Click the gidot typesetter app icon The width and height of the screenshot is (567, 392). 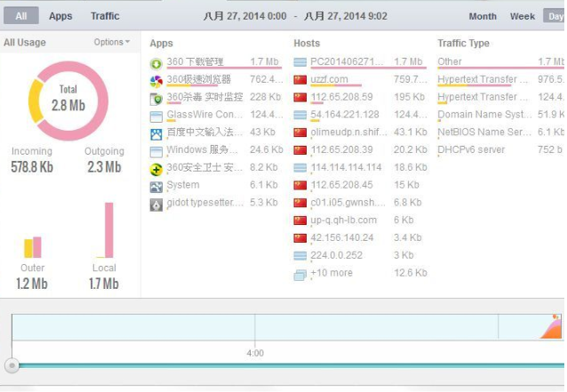(x=156, y=204)
